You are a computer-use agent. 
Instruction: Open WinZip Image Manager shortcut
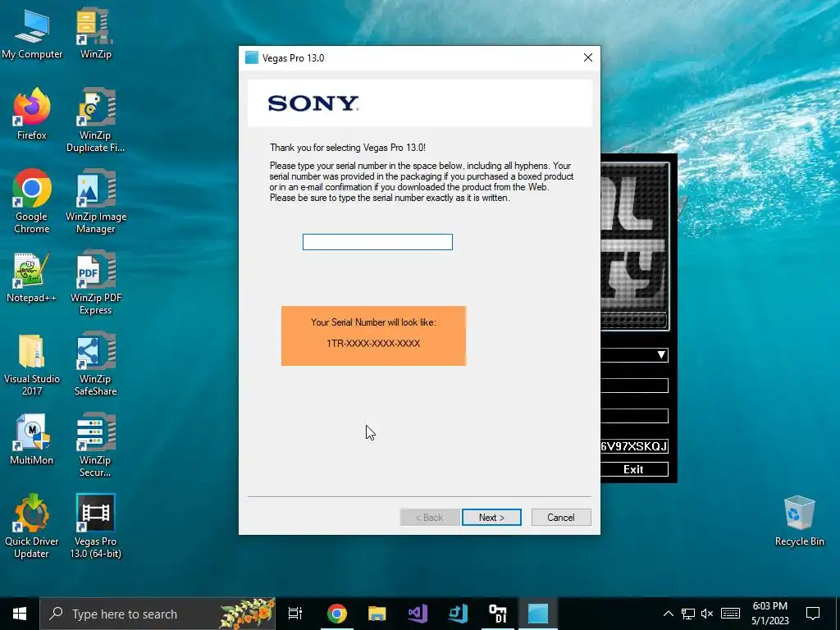pos(95,202)
